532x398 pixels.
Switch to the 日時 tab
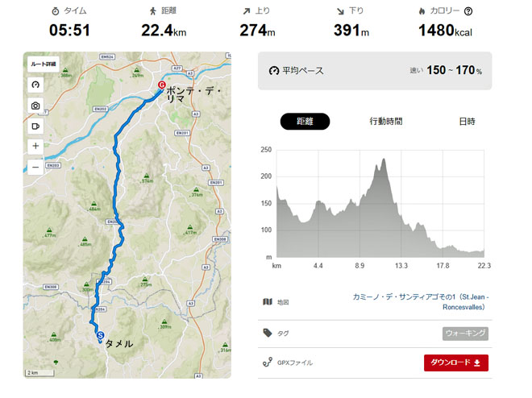click(x=468, y=122)
